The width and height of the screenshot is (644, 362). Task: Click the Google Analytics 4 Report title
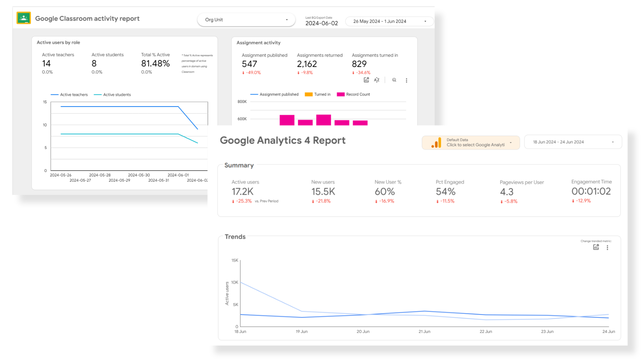pyautogui.click(x=282, y=140)
